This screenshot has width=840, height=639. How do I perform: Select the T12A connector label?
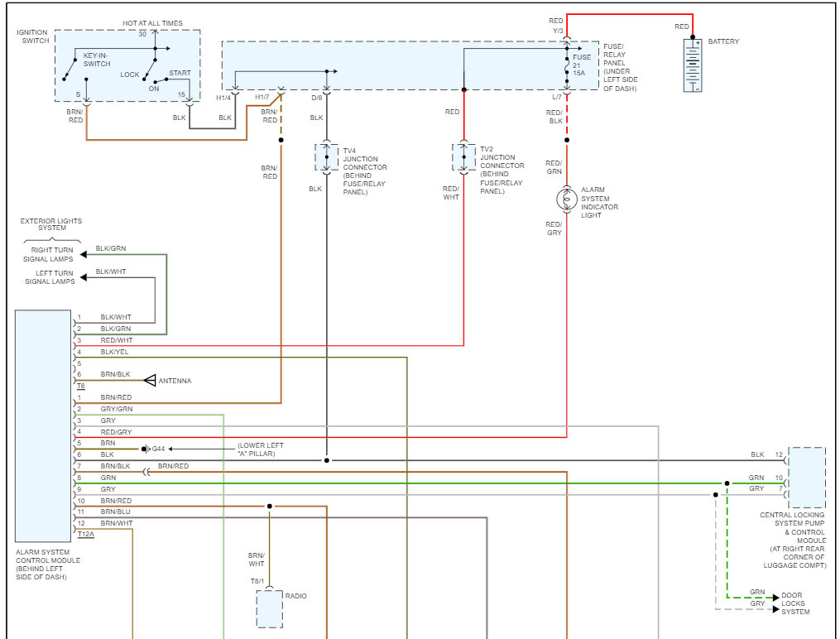(86, 534)
